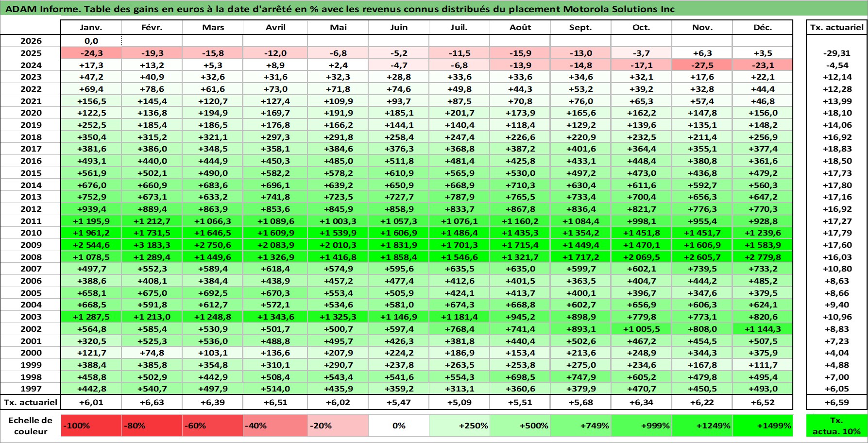
Task: Select the 2026 row label
Action: 31,41
